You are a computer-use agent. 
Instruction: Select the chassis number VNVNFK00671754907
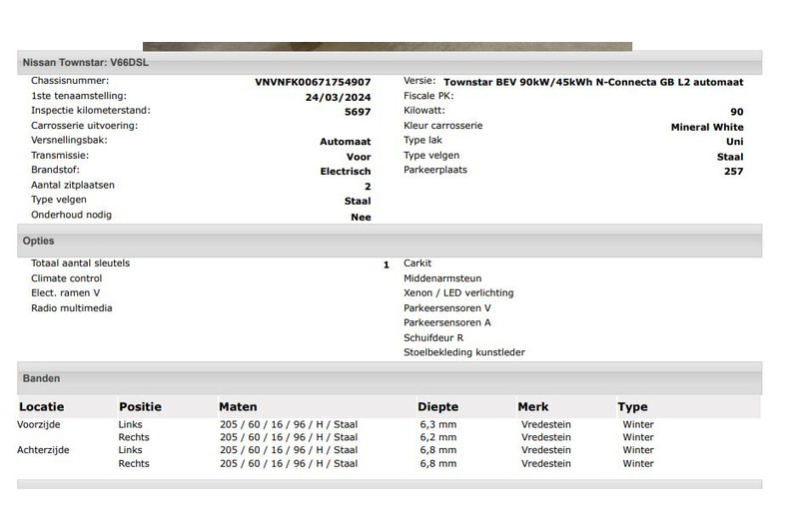(x=313, y=82)
